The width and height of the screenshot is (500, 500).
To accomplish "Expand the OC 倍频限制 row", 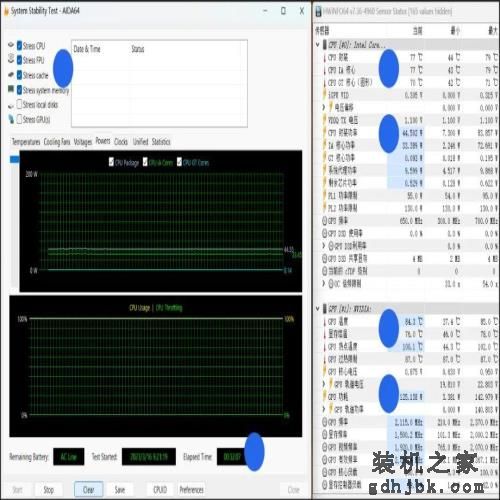I will [x=323, y=283].
